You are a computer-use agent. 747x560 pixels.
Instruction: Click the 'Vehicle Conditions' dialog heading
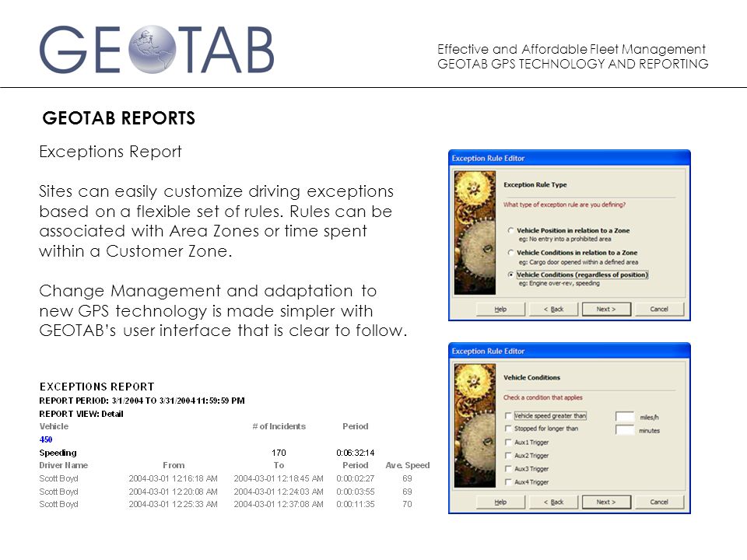(x=531, y=378)
